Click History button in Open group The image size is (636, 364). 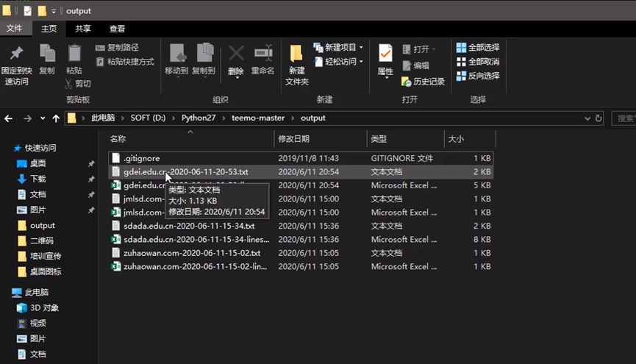point(423,82)
